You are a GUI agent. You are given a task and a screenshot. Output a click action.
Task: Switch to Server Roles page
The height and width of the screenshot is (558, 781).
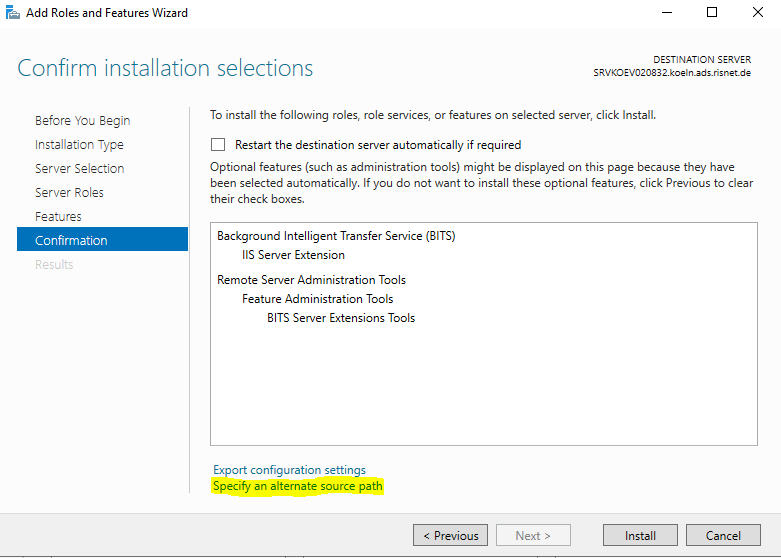point(69,192)
